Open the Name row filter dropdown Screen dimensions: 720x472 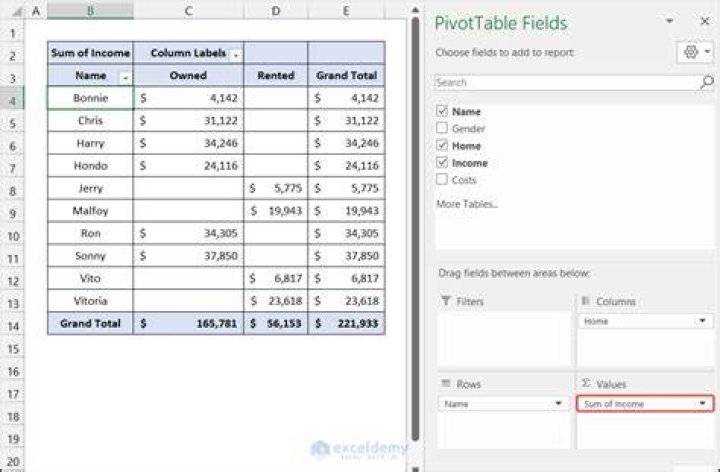point(125,78)
